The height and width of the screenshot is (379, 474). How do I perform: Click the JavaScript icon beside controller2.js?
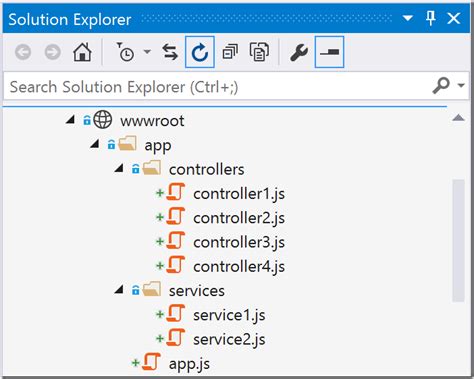[176, 216]
